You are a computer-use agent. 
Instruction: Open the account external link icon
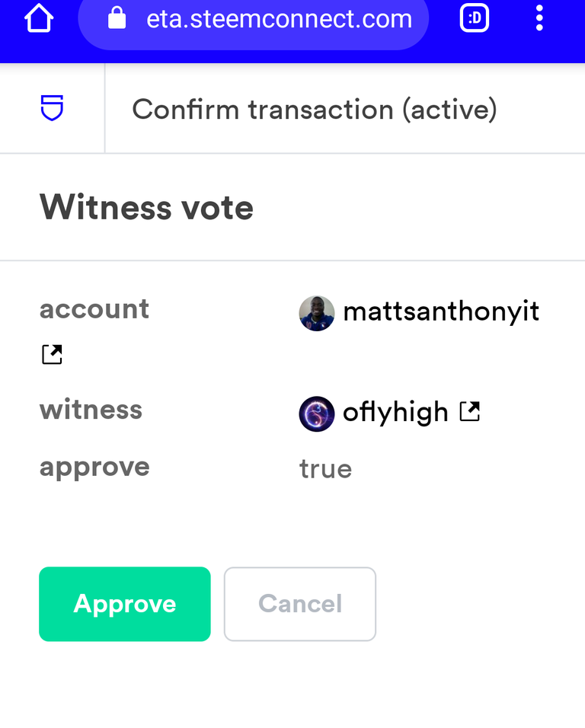pyautogui.click(x=52, y=354)
